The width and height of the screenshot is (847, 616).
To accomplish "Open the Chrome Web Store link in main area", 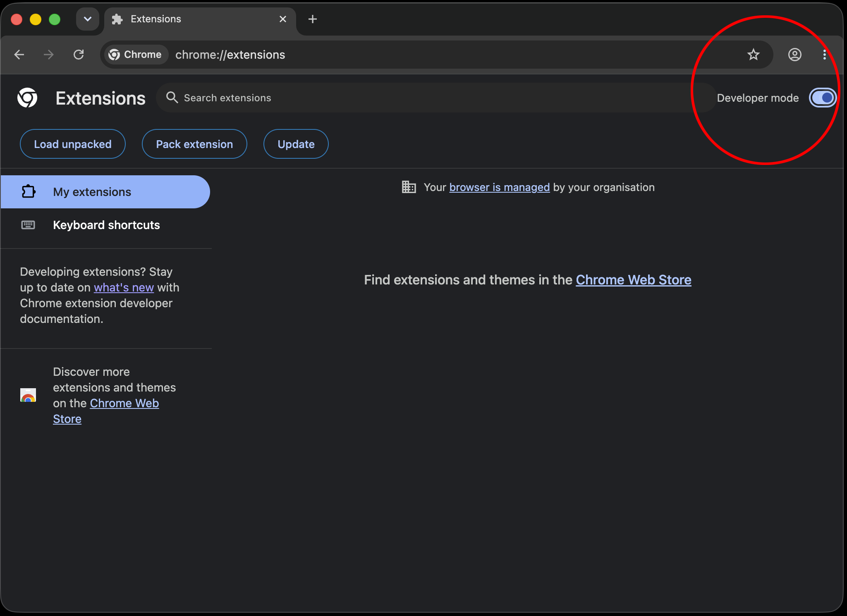I will 634,280.
